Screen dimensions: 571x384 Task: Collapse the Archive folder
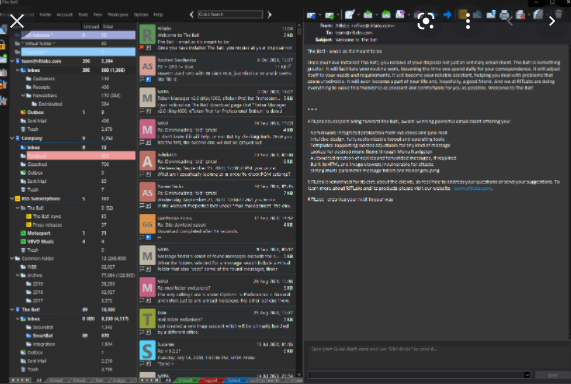17,275
